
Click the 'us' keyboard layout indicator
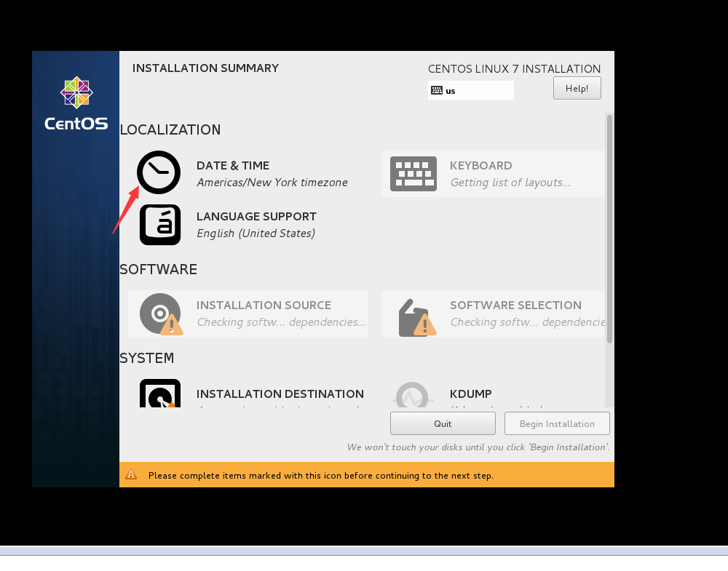point(471,90)
